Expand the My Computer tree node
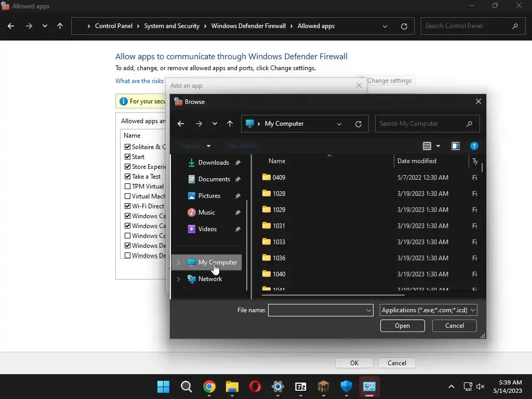Screen dimensions: 532x399 [179, 262]
